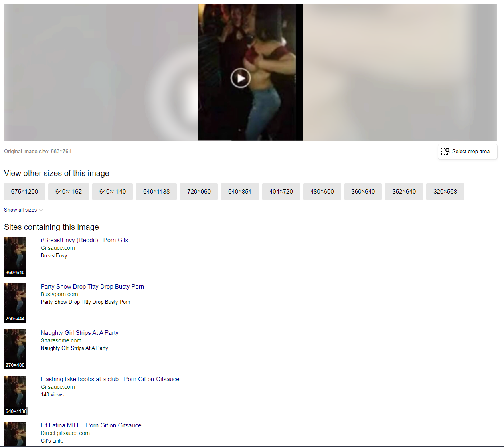Open the Bustyporn.com result title link
This screenshot has height=447, width=504.
click(92, 287)
